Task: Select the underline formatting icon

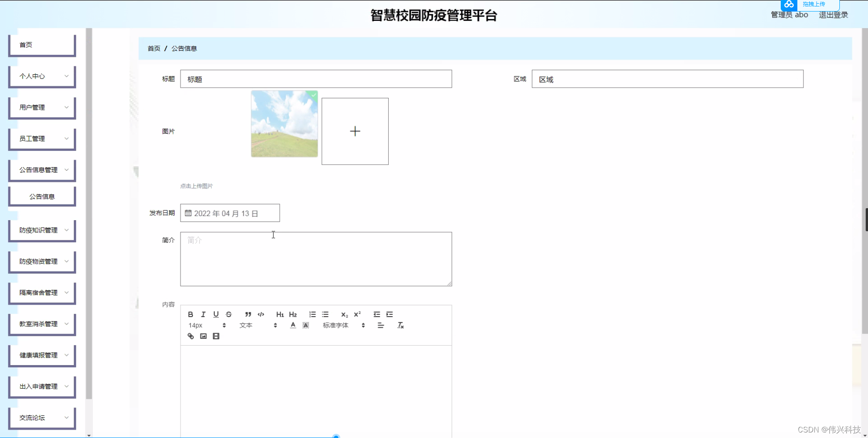Action: click(215, 314)
